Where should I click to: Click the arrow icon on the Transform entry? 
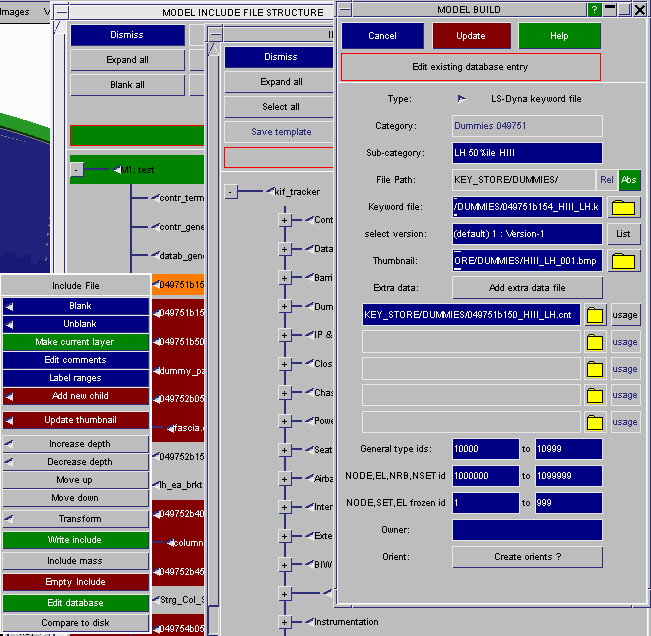10,519
